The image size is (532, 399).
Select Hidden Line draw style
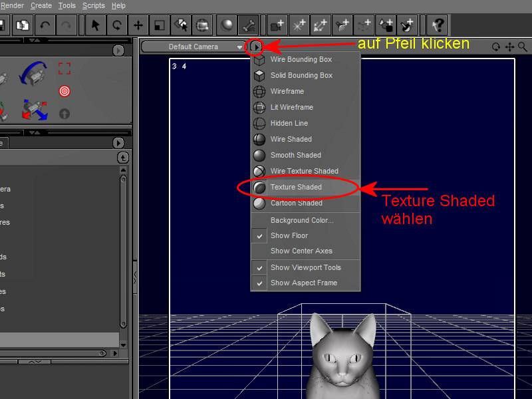(x=305, y=123)
